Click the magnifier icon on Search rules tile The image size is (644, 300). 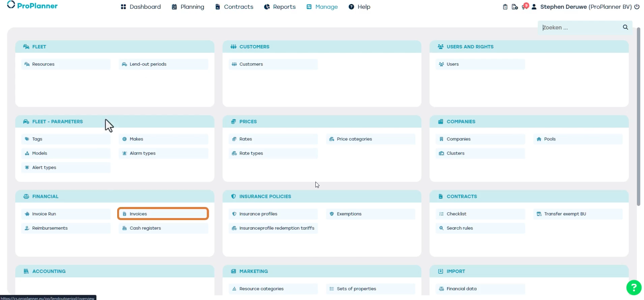coord(441,228)
